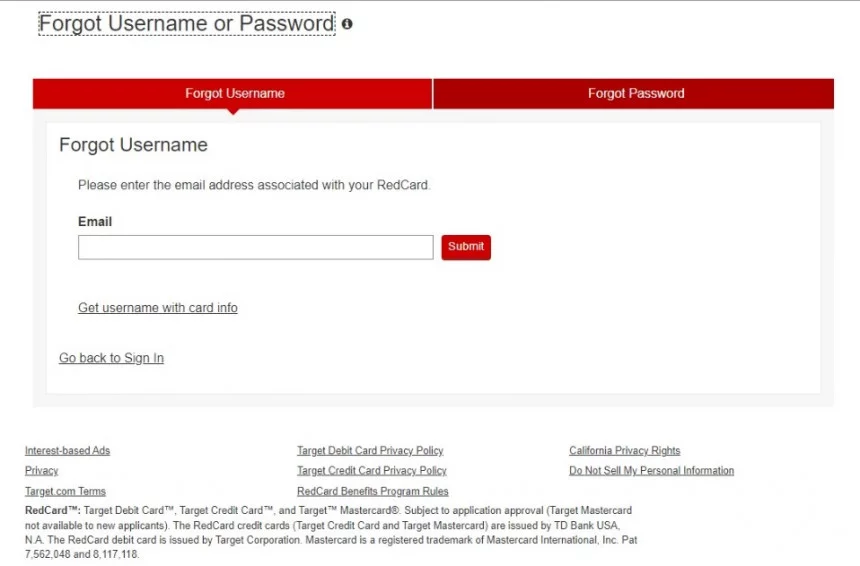
Task: Click the Email field label
Action: (x=95, y=222)
